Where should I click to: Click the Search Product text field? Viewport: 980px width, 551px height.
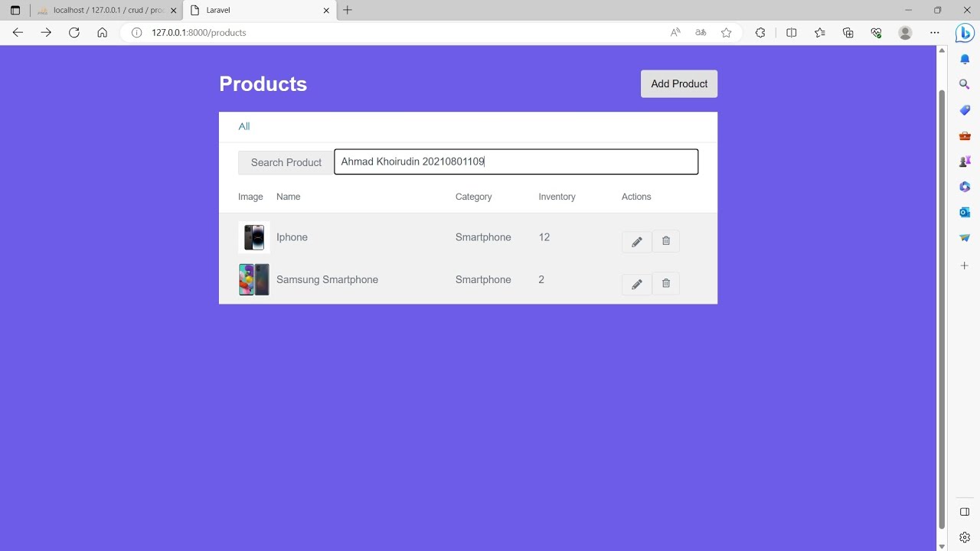(x=516, y=162)
